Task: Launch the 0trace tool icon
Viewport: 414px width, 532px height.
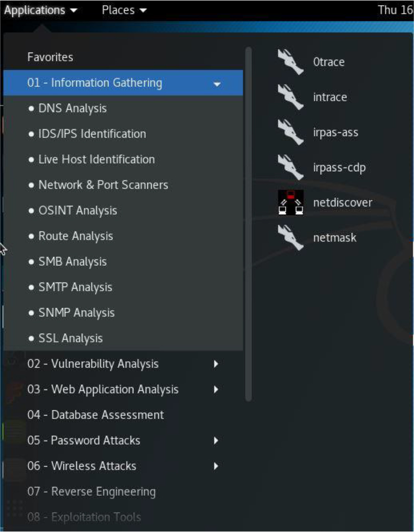Action: [x=290, y=62]
